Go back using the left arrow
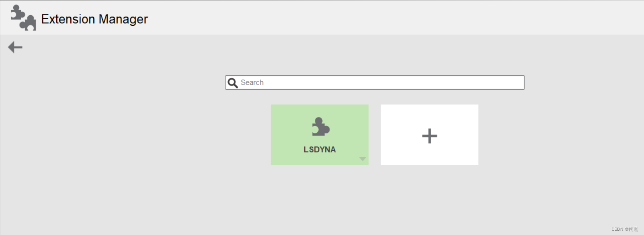The height and width of the screenshot is (235, 644). [x=15, y=47]
